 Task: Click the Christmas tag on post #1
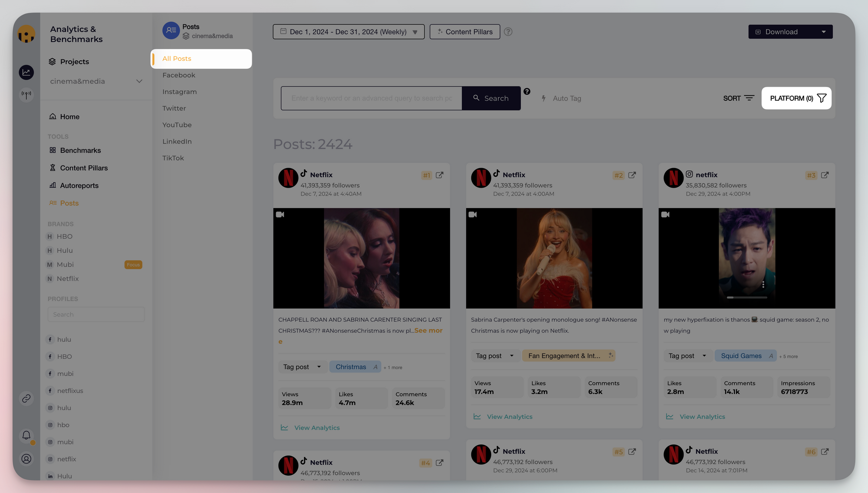[355, 367]
